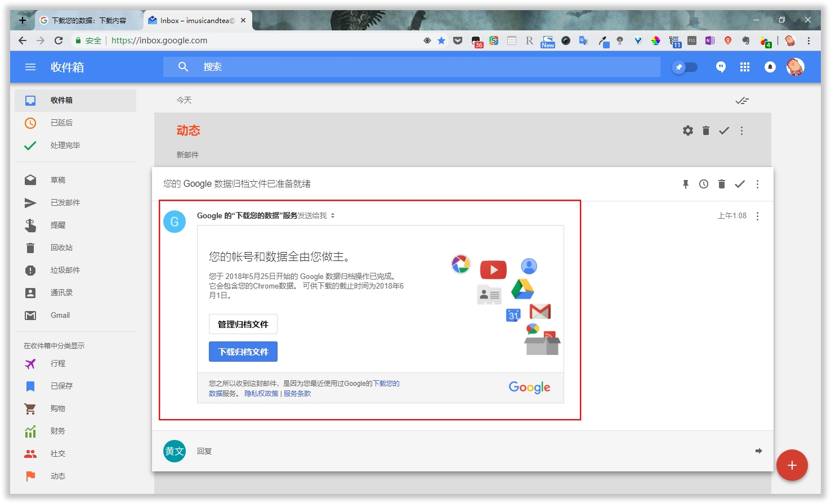Click the Hangouts chat icon

coord(721,67)
